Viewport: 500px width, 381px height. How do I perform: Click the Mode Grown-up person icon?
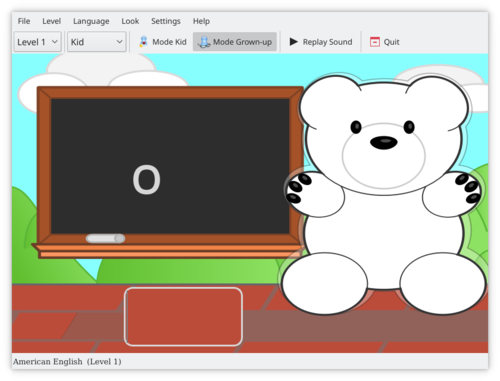[x=204, y=42]
